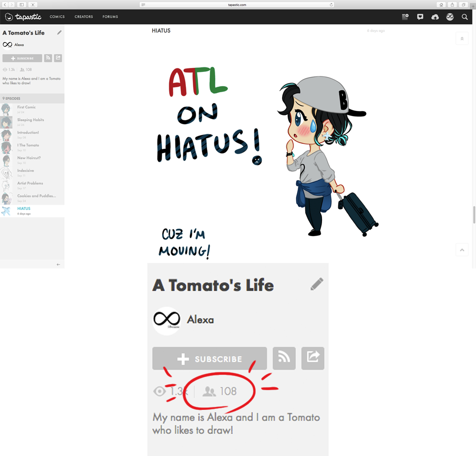Toggle the Safari sidebar button
Viewport: 476px width, 456px height.
[22, 5]
